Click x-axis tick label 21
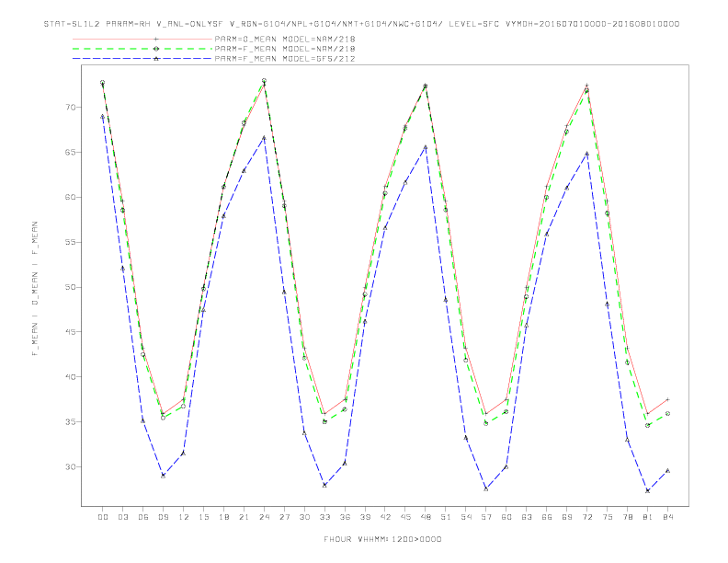The height and width of the screenshot is (563, 728). [x=244, y=517]
